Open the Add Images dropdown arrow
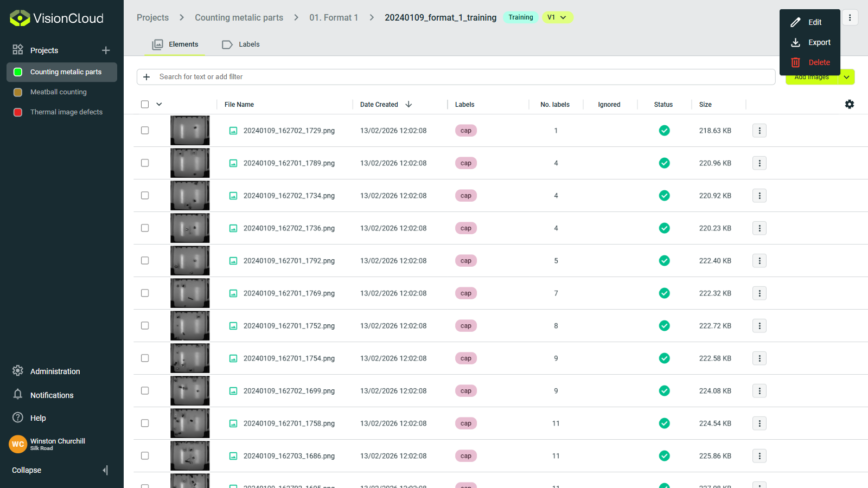Viewport: 868px width, 488px height. (846, 76)
